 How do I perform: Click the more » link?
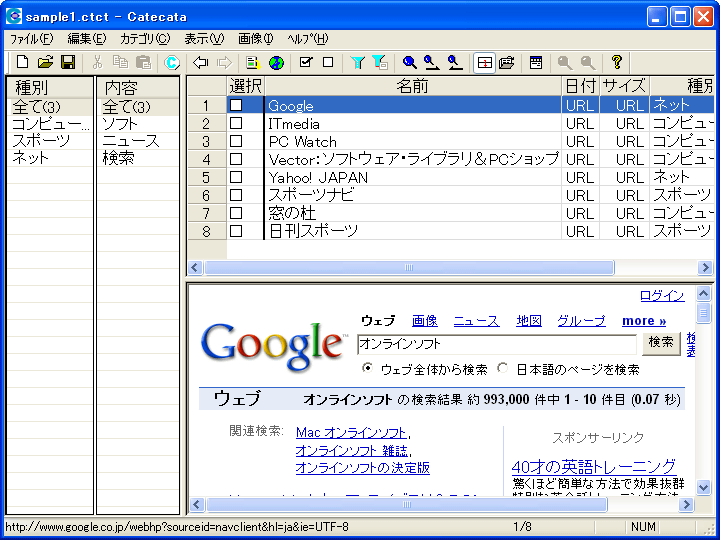click(644, 321)
